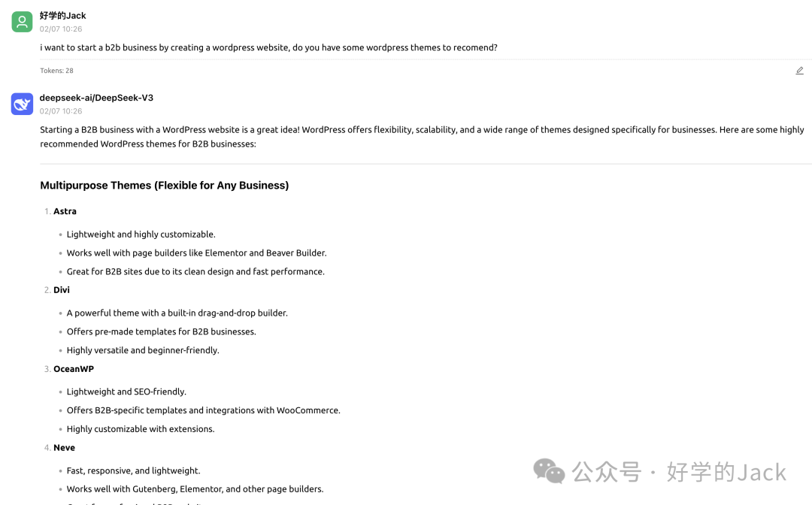This screenshot has height=505, width=812.
Task: Click the DeepSeek whale avatar icon
Action: click(22, 104)
